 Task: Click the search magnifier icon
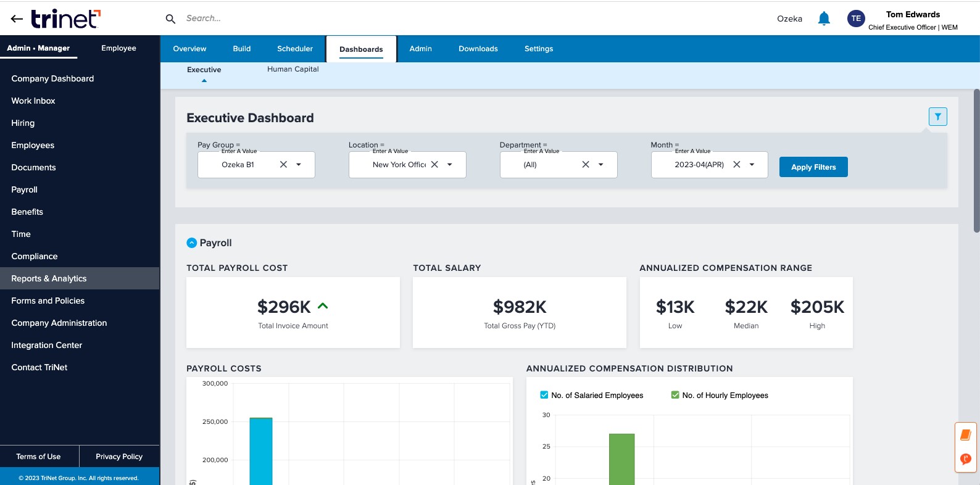tap(171, 19)
